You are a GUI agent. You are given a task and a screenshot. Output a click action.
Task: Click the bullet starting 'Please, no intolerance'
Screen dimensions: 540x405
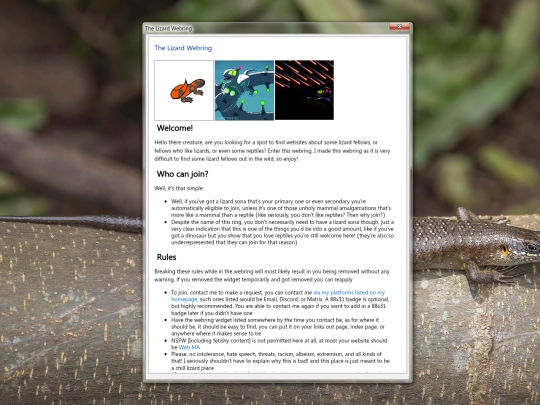pos(280,361)
